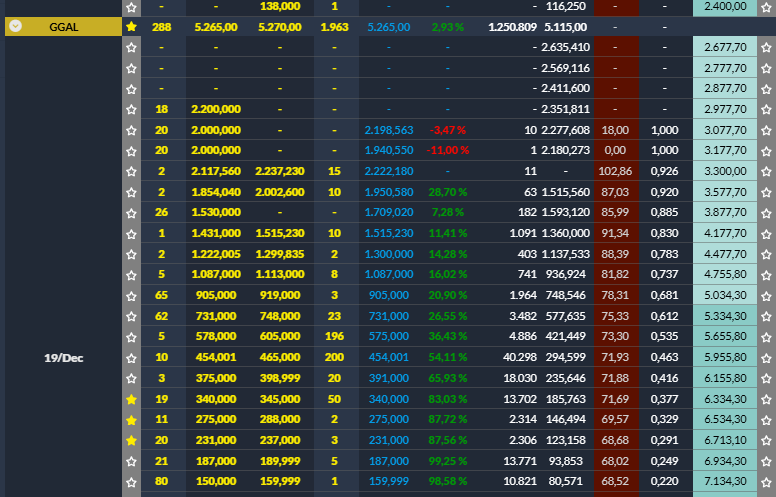The width and height of the screenshot is (776, 497).
Task: Star the row with bid 187,000
Action: [131, 461]
